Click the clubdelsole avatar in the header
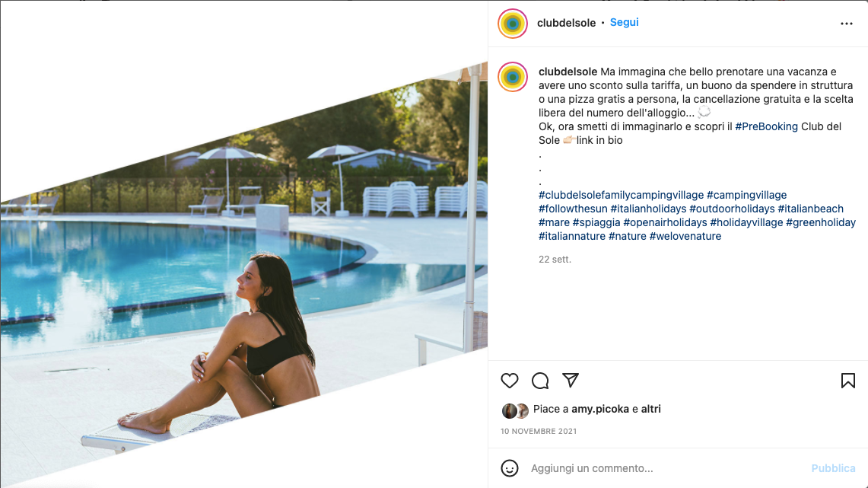The height and width of the screenshot is (488, 868). point(513,24)
